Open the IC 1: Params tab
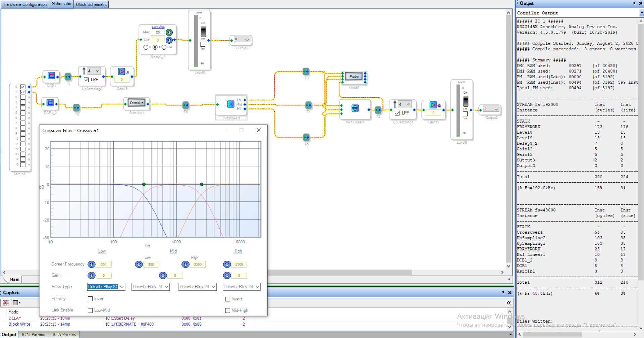The image size is (644, 338). pos(33,335)
